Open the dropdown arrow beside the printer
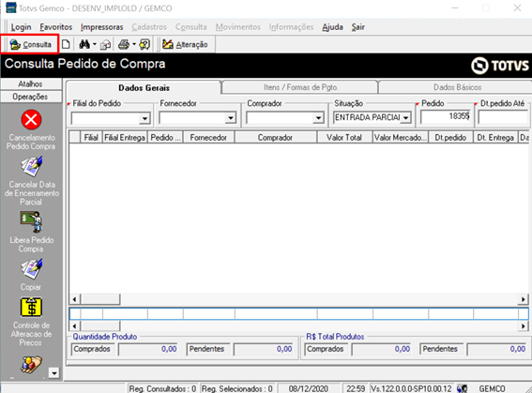This screenshot has height=393, width=532. [134, 44]
